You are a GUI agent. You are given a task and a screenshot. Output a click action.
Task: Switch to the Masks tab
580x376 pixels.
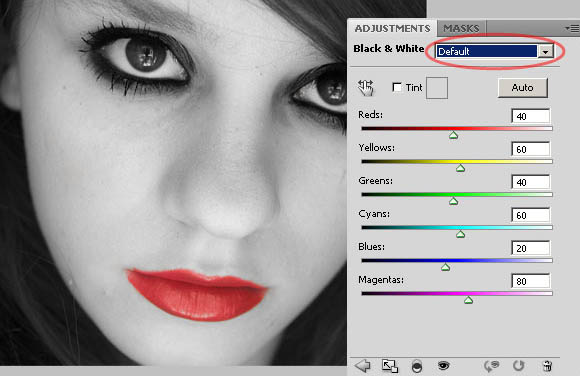tap(461, 28)
